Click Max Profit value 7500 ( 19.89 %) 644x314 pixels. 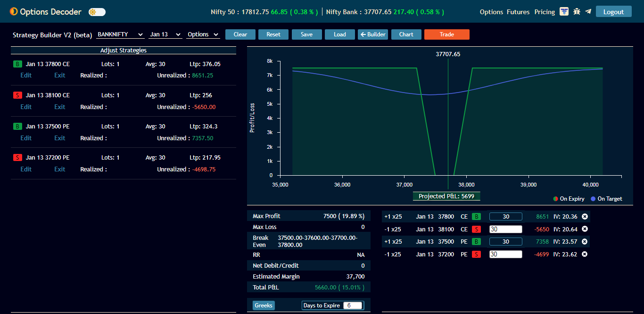[344, 216]
